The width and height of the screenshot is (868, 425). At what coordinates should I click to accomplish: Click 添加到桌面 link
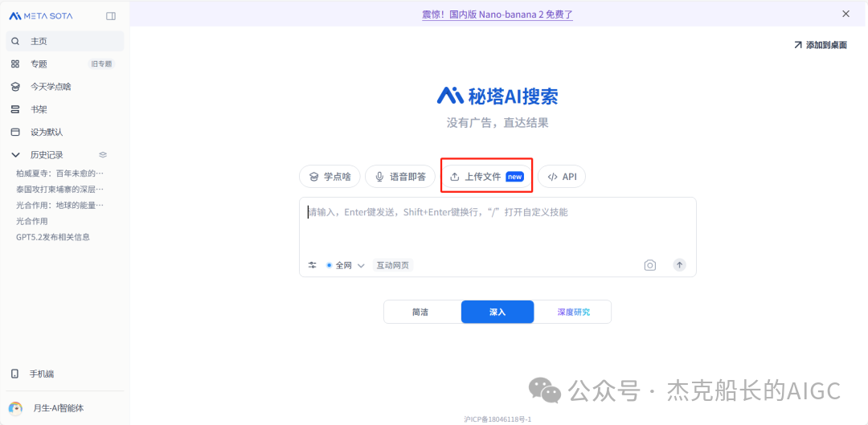point(821,45)
